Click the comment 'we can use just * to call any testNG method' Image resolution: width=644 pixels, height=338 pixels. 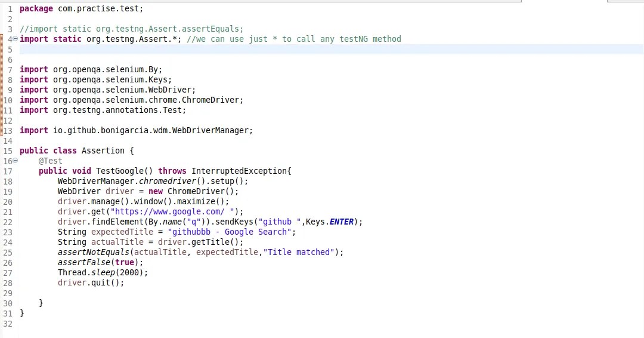tap(293, 39)
